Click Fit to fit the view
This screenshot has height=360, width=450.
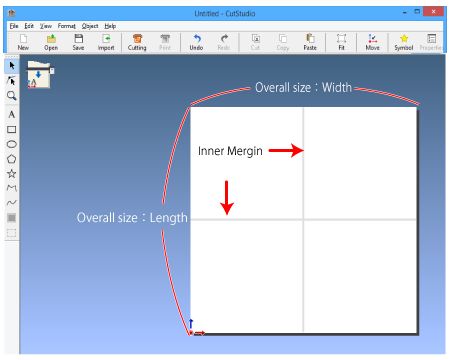click(x=341, y=42)
